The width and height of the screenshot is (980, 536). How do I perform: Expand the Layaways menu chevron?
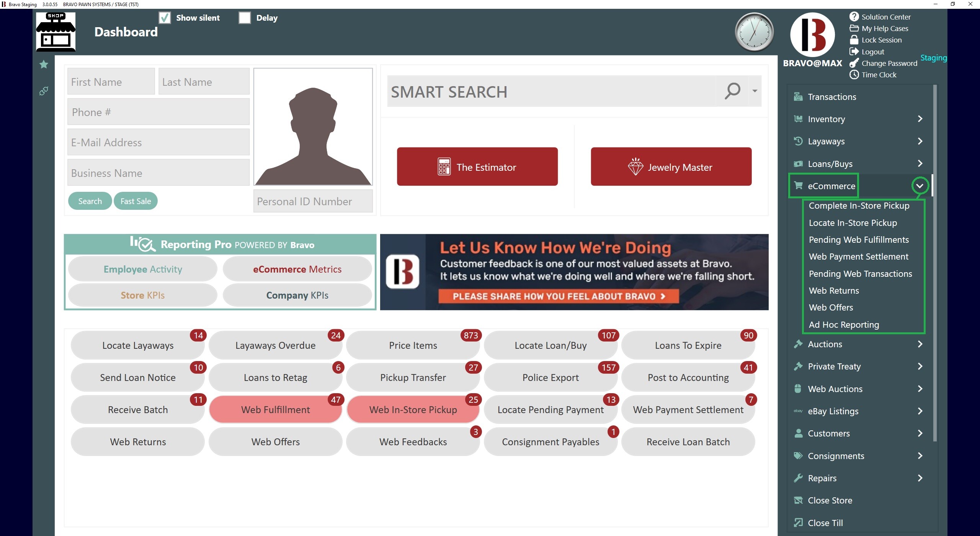click(x=920, y=141)
